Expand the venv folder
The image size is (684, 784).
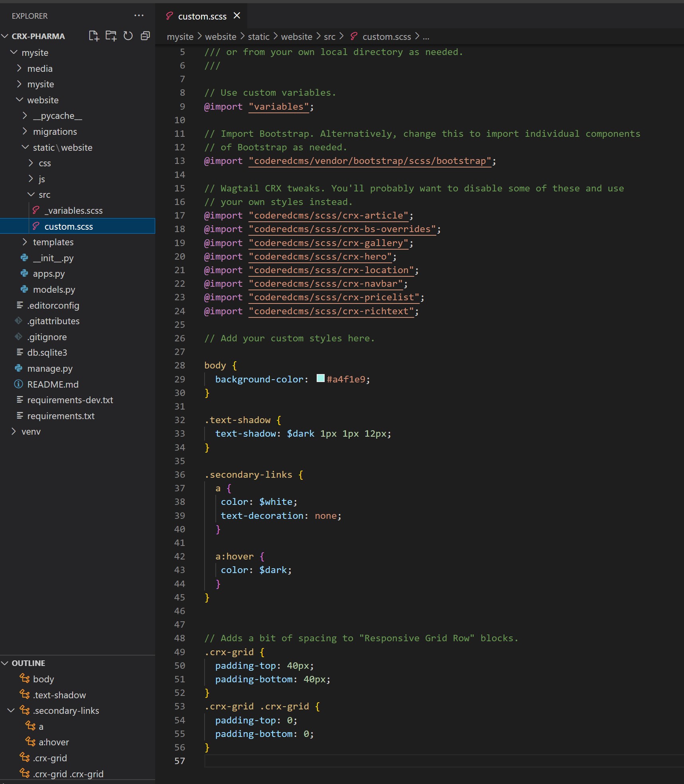point(31,431)
